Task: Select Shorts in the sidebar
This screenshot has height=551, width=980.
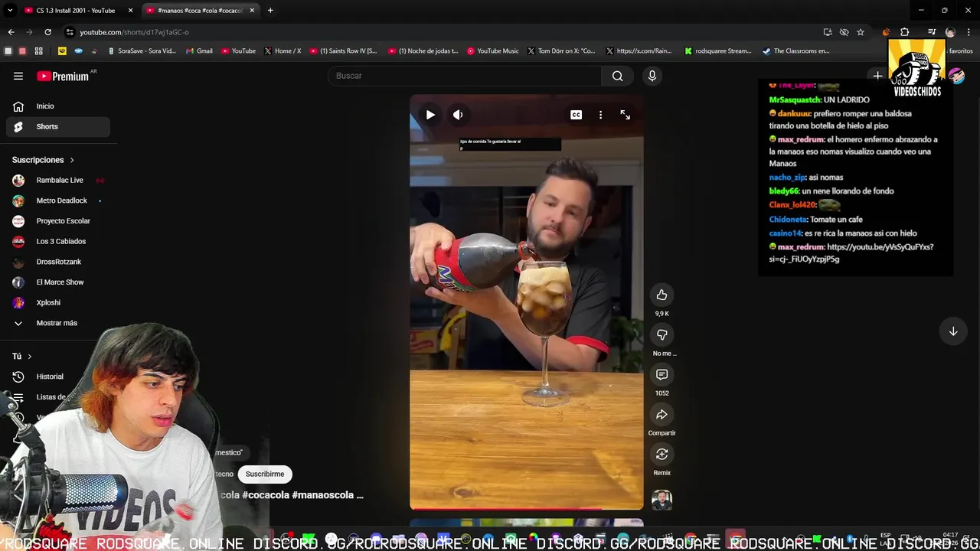Action: click(x=58, y=126)
